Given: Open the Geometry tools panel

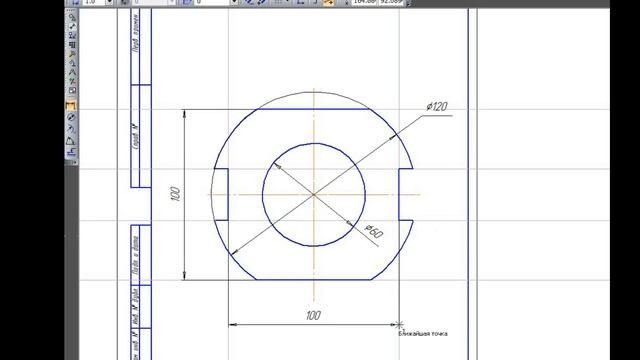Looking at the screenshot, I should click(x=72, y=18).
